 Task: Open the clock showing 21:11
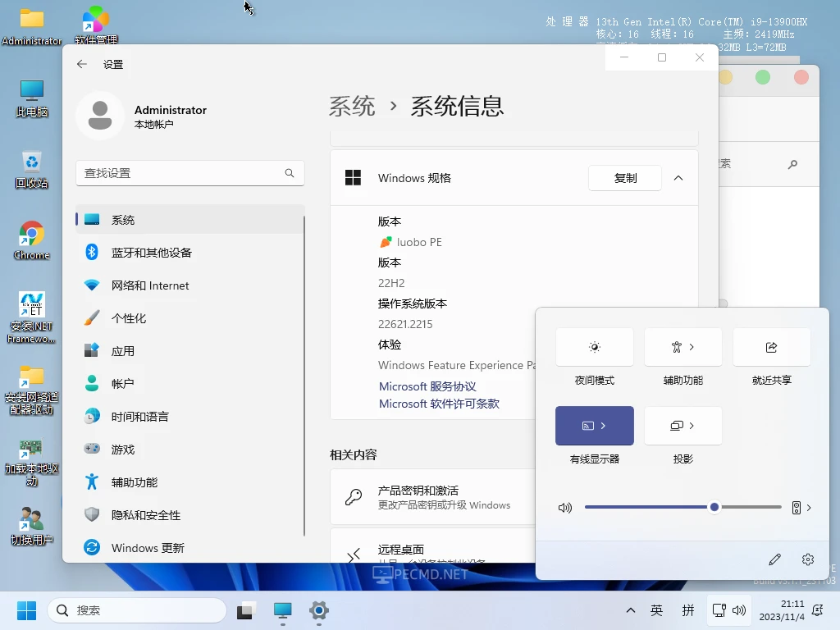click(x=782, y=610)
